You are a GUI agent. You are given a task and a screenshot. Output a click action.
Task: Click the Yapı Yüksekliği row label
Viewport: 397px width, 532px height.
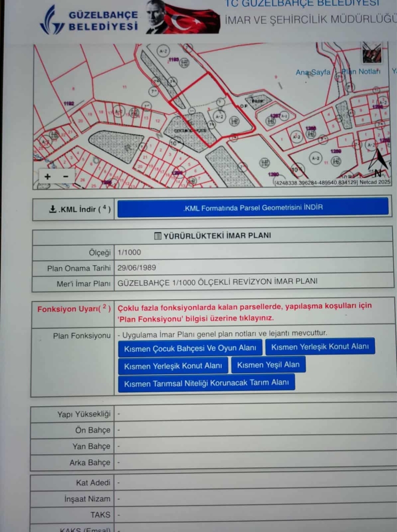pos(84,414)
